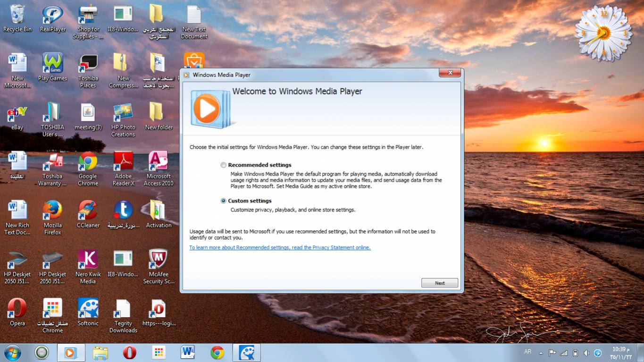Open the CCleaner desktop shortcut
644x362 pixels.
pyautogui.click(x=88, y=214)
